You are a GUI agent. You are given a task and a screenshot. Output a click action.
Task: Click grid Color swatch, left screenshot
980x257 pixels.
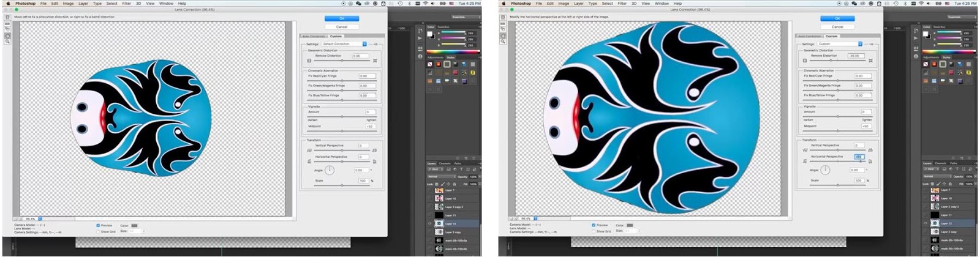[134, 226]
